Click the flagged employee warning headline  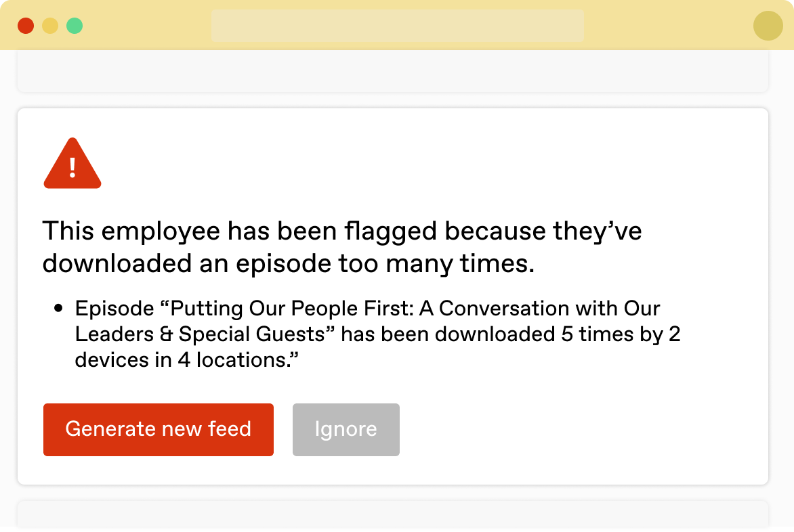(343, 231)
